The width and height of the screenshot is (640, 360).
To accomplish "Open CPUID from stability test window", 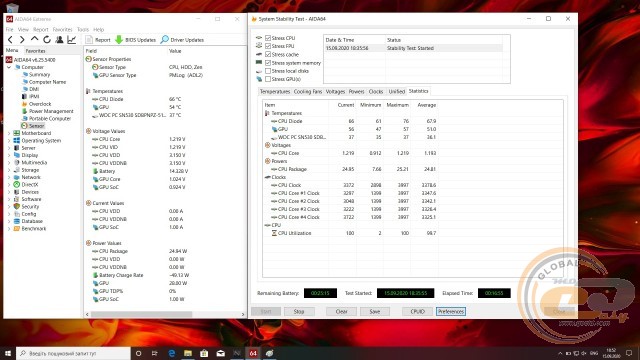I will pyautogui.click(x=417, y=311).
